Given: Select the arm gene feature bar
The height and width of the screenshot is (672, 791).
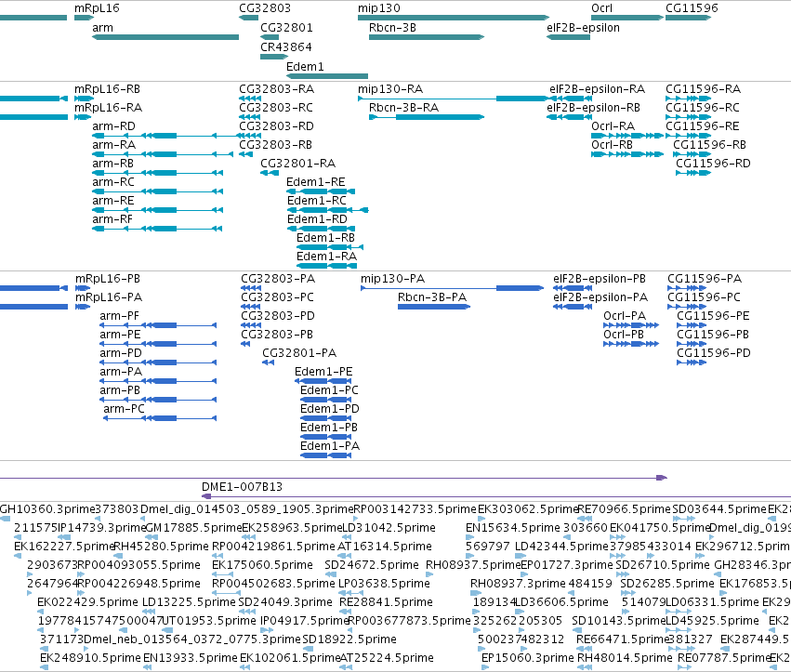Looking at the screenshot, I should click(165, 37).
